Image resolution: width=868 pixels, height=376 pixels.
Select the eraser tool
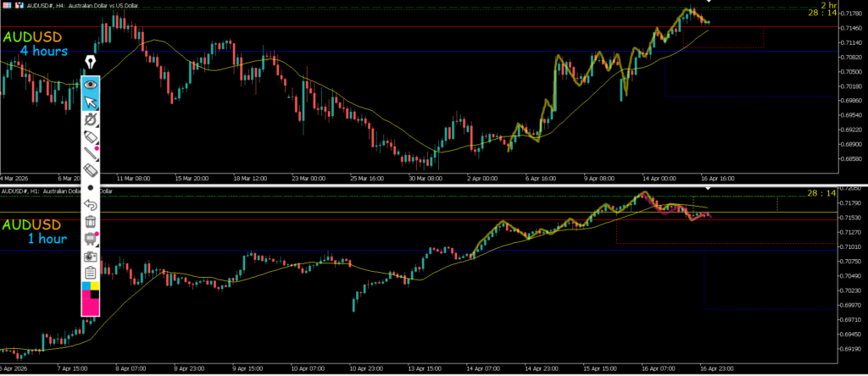click(91, 170)
